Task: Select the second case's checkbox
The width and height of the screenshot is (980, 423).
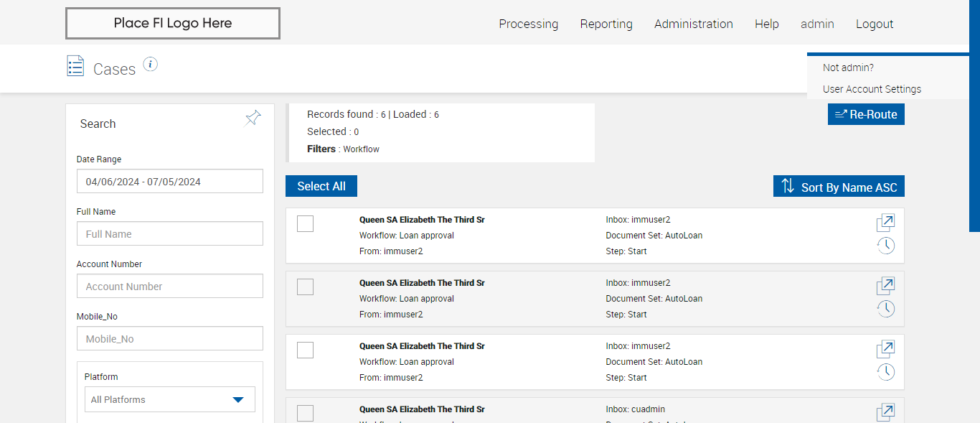Action: click(x=305, y=287)
